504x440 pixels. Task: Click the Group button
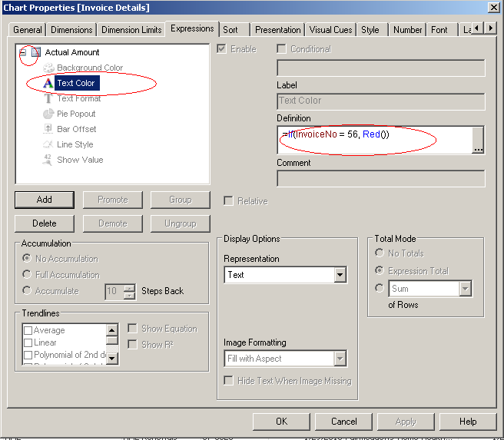tap(181, 200)
